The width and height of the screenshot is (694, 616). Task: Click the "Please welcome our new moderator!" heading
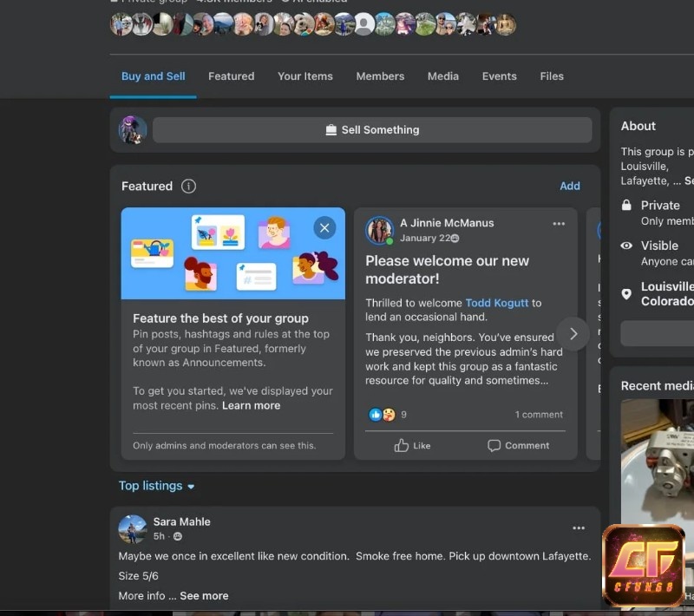(447, 270)
